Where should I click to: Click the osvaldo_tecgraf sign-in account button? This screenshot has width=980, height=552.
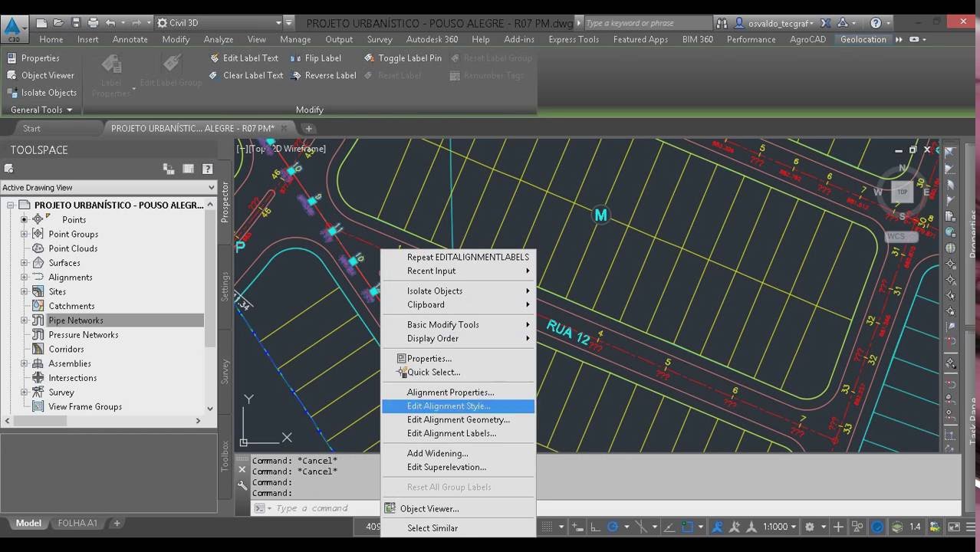[x=774, y=23]
